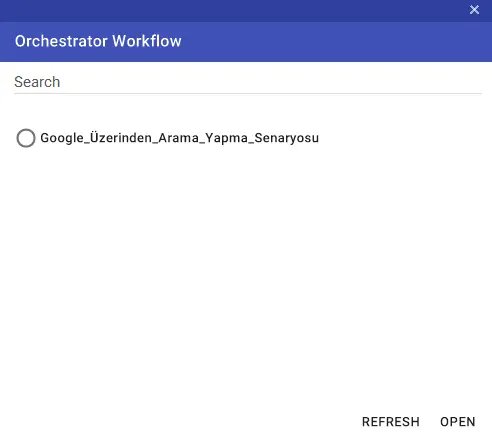Open the selected orchestrator workflow
The width and height of the screenshot is (492, 446).
click(x=458, y=422)
